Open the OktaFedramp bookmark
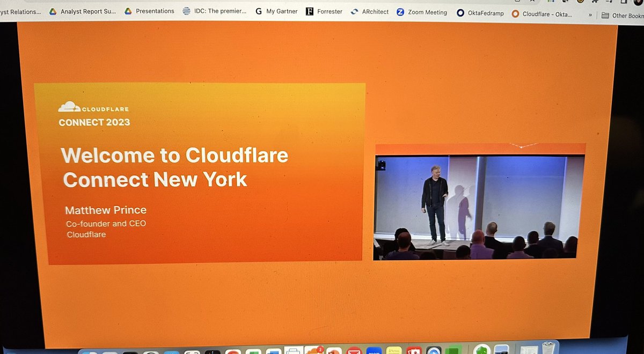 [x=480, y=13]
